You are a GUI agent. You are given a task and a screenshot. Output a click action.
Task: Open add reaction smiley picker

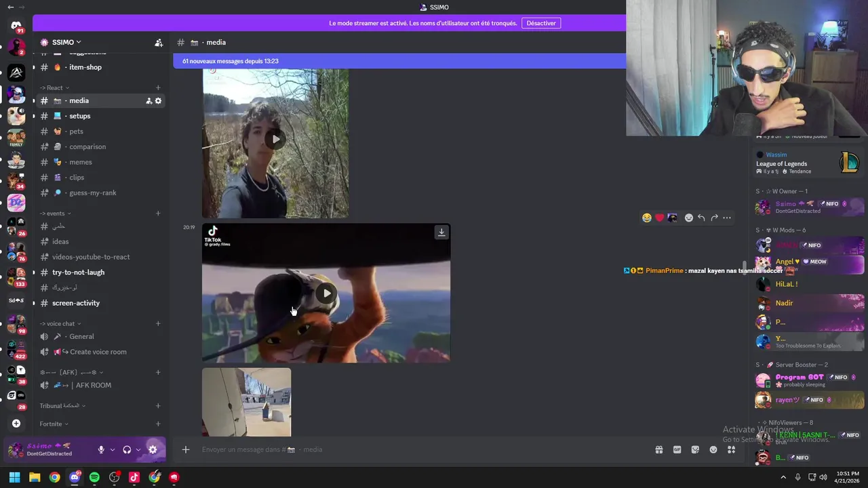point(689,218)
